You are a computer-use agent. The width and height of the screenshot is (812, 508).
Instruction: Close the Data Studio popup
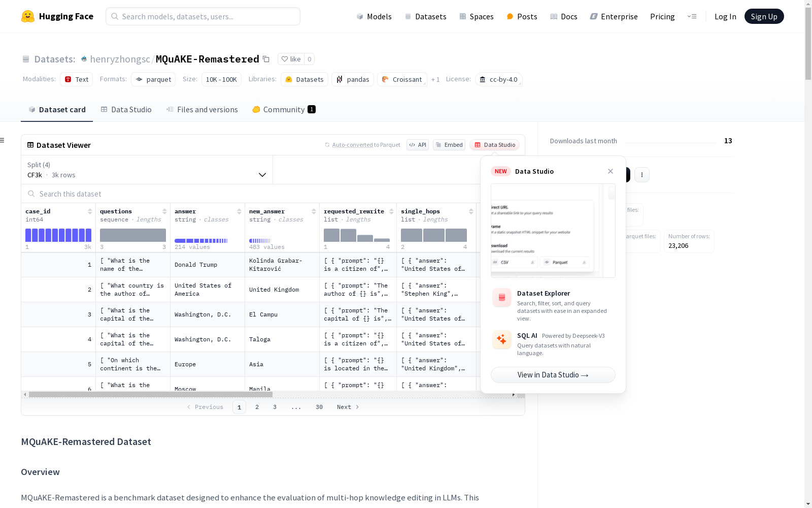pyautogui.click(x=611, y=171)
